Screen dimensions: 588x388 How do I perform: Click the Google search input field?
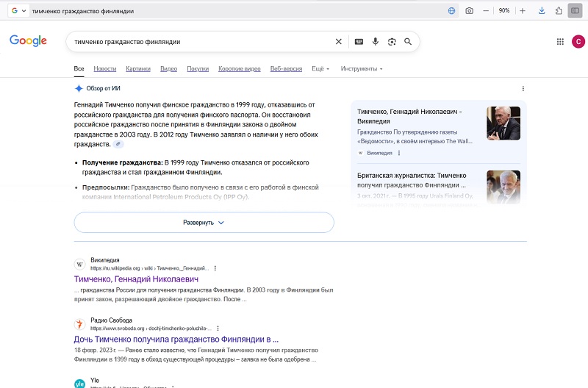(201, 42)
